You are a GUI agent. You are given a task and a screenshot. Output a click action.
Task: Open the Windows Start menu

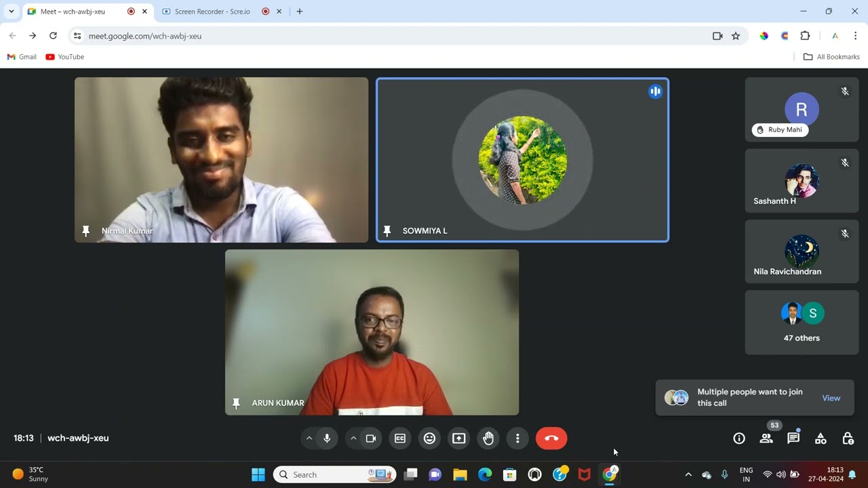(x=258, y=474)
